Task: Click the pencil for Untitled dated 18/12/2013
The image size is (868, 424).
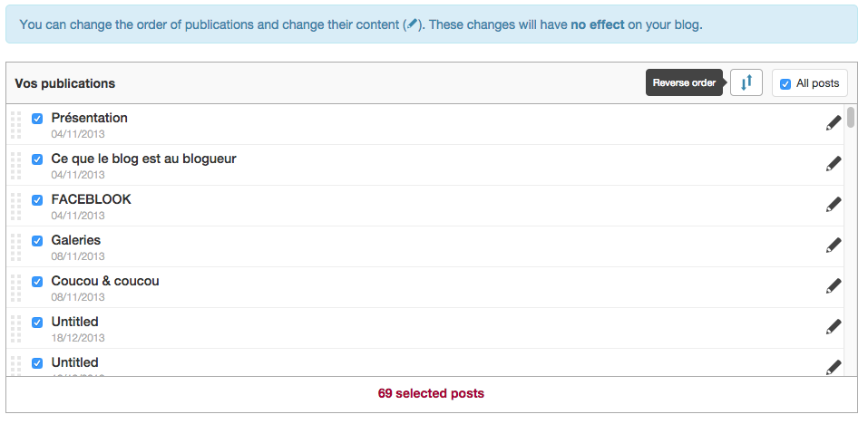Action: (x=834, y=327)
